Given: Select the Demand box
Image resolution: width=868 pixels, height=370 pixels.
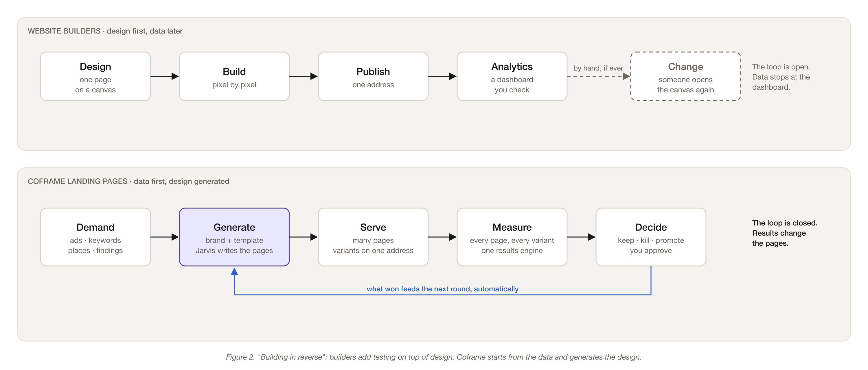Looking at the screenshot, I should (95, 237).
